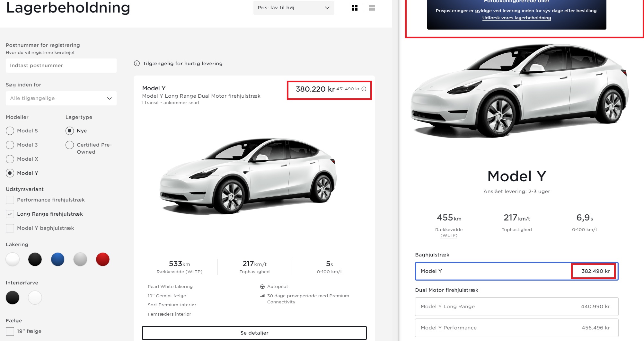This screenshot has height=341, width=644.
Task: Switch to grid view layout
Action: click(x=355, y=8)
